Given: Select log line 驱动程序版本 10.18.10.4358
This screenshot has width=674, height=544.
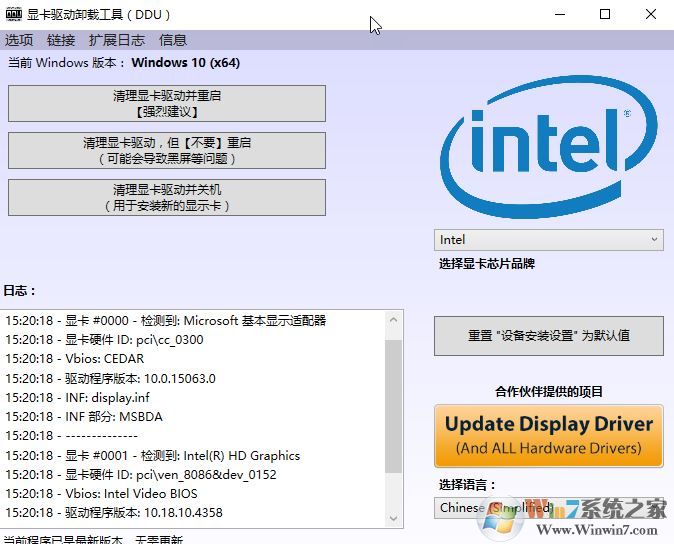Looking at the screenshot, I should point(114,513).
